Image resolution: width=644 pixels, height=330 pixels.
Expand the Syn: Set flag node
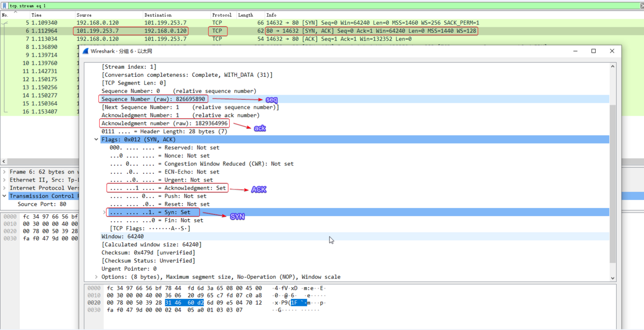pyautogui.click(x=105, y=212)
